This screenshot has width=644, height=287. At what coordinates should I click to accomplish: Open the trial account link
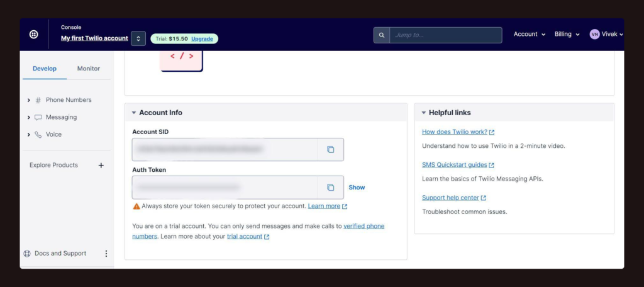[x=245, y=237]
